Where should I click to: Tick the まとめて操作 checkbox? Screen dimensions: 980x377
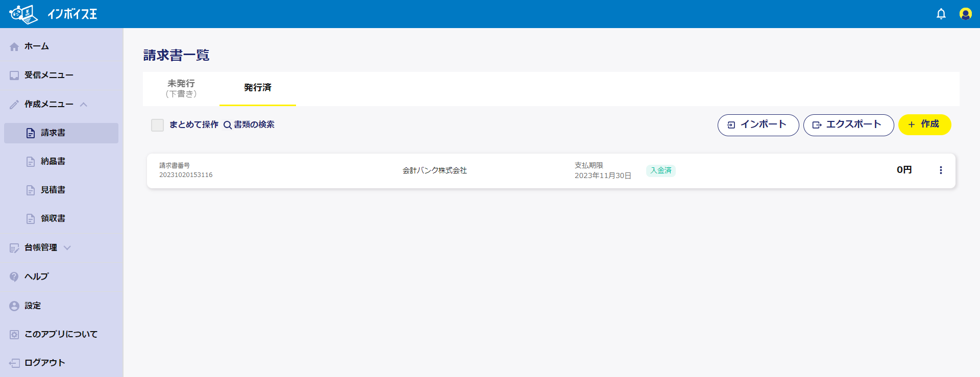157,125
